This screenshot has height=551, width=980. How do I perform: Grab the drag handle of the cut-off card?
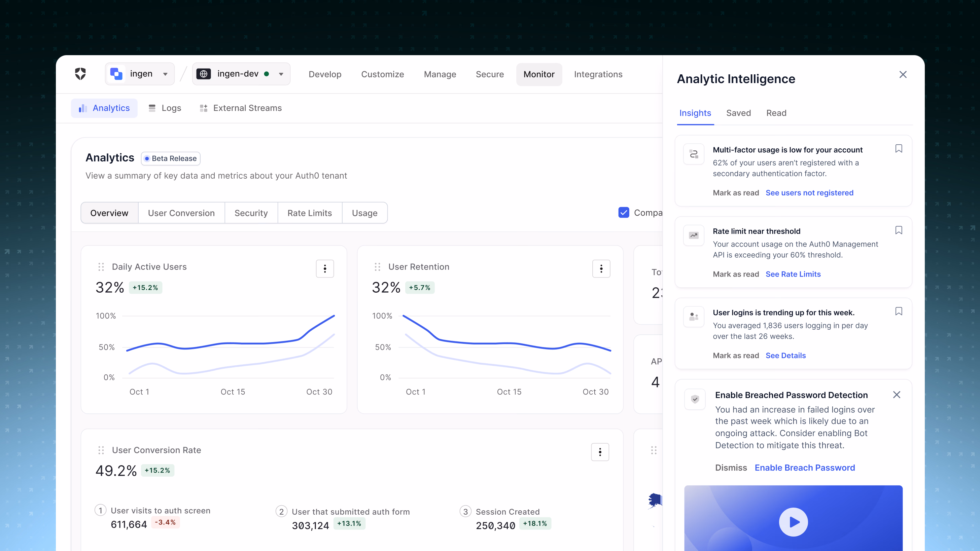point(654,450)
